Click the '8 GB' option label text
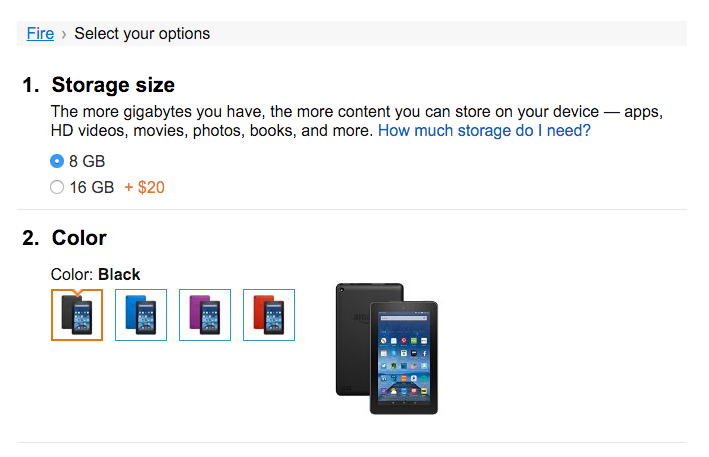This screenshot has height=457, width=709. click(x=87, y=161)
